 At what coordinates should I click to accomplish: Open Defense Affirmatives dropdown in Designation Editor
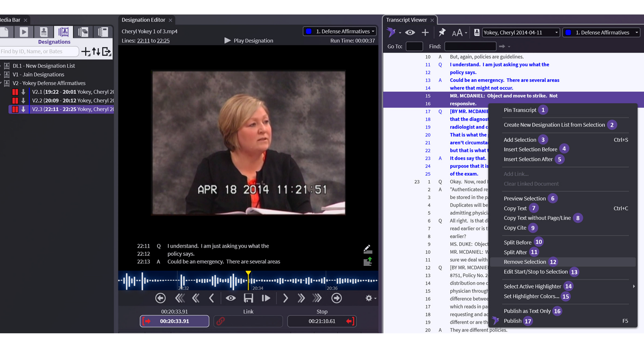pyautogui.click(x=340, y=31)
